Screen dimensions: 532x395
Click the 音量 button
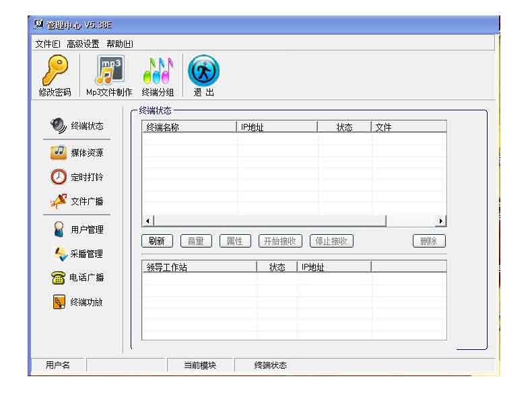tap(196, 241)
